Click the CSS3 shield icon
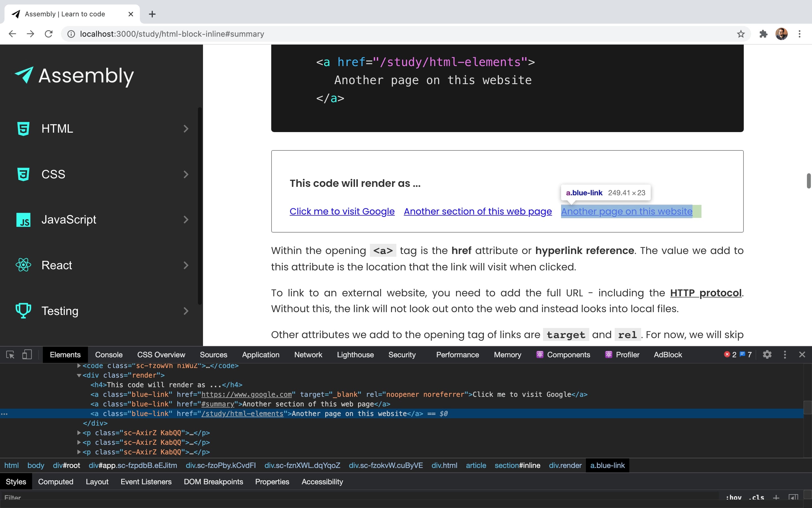Screen dimensions: 812x508 tap(23, 174)
